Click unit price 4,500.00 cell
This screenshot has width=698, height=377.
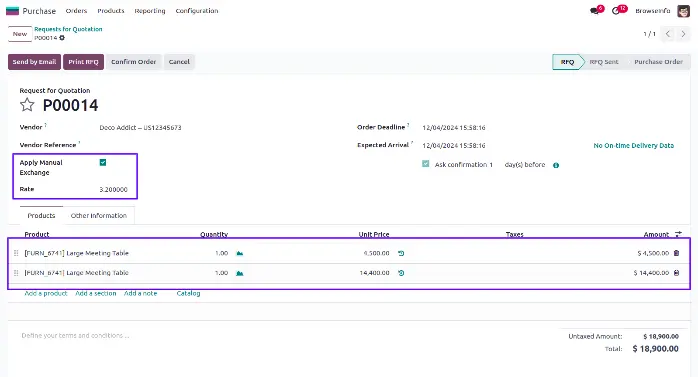pos(376,253)
